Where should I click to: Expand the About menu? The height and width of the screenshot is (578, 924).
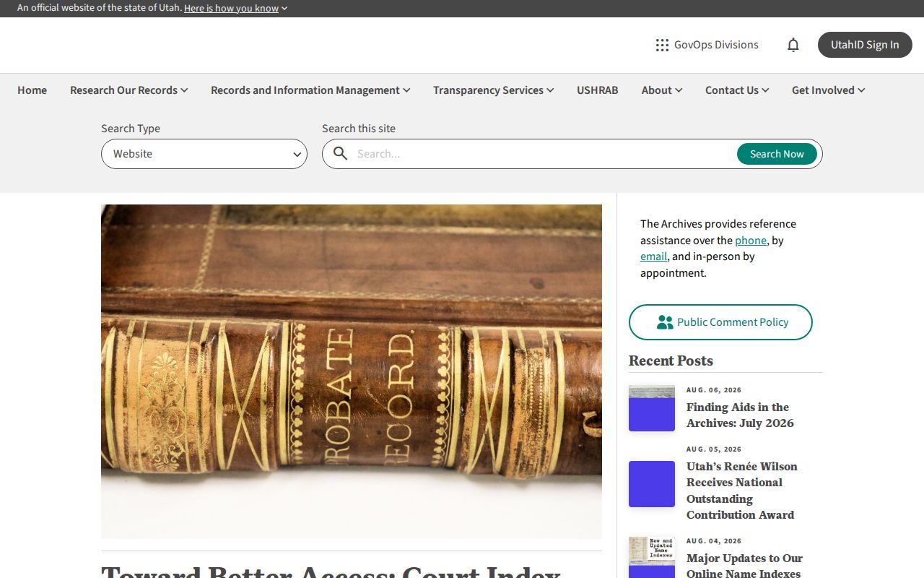pos(662,90)
